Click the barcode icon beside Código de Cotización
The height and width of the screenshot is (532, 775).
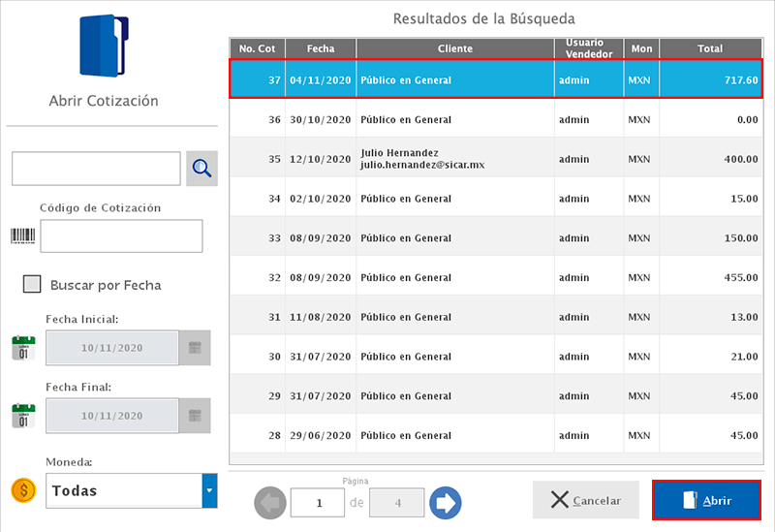(x=23, y=235)
